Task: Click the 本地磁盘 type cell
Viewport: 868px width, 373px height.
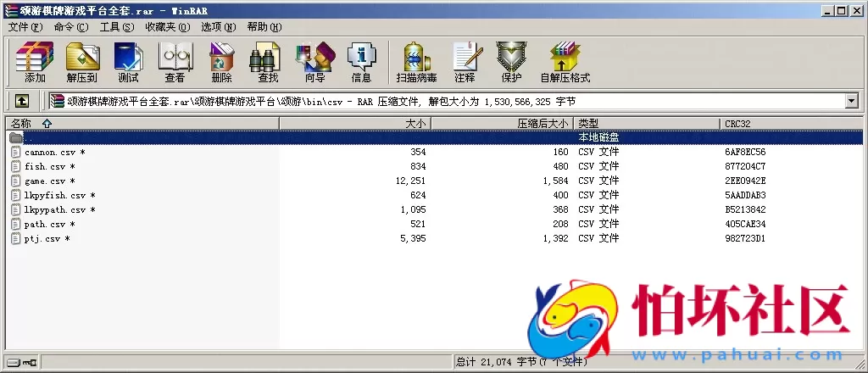Action: 598,137
